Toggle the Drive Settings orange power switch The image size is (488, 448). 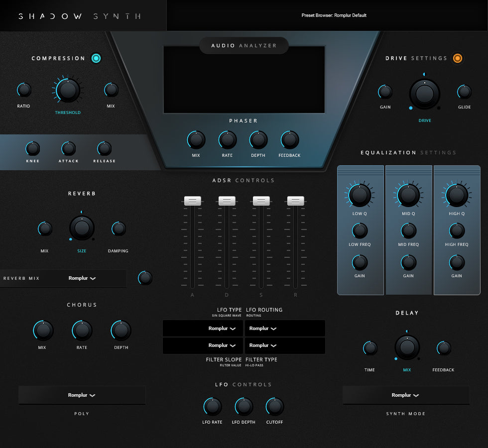point(457,58)
